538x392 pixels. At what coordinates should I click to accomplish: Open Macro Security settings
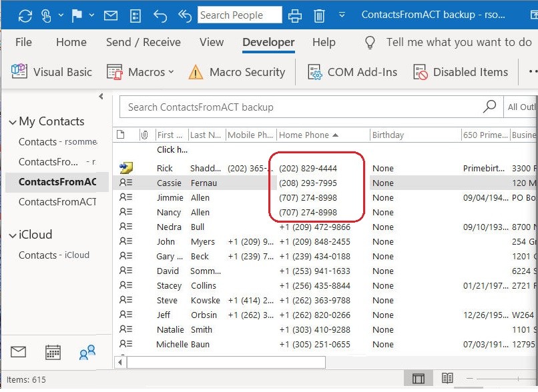click(x=237, y=72)
